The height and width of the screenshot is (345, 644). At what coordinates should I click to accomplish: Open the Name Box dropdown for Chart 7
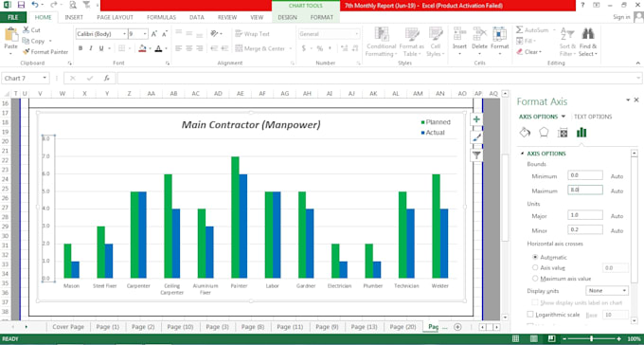[45, 78]
